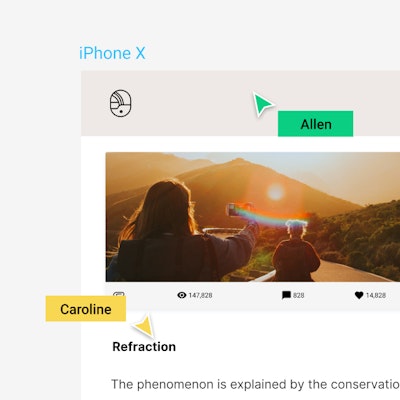The image size is (400, 400).
Task: Click the helmet logo icon in the header
Action: tap(120, 103)
